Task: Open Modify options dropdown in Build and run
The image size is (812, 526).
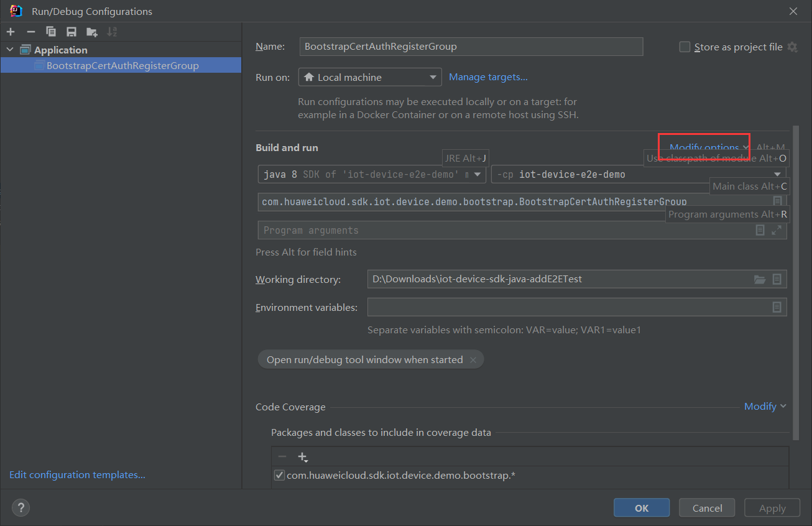Action: [709, 147]
